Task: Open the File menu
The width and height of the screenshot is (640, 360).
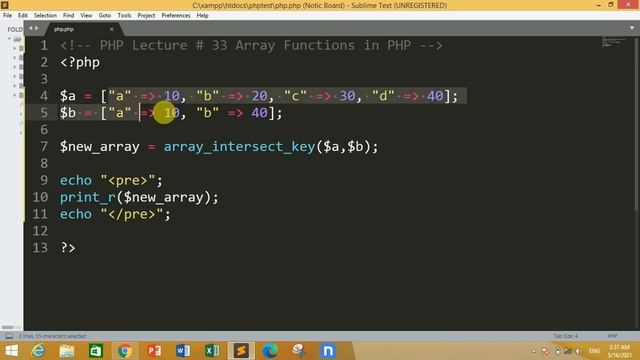Action: pyautogui.click(x=7, y=16)
